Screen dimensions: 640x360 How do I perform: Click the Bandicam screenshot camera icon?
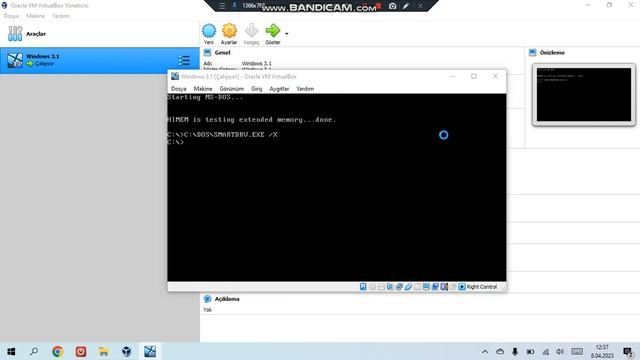[392, 6]
